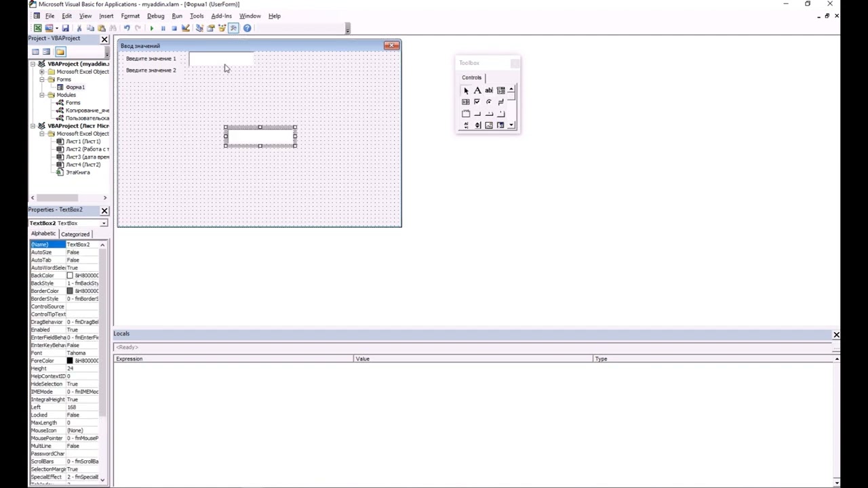Open the Tools menu
This screenshot has height=488, width=868.
(197, 16)
